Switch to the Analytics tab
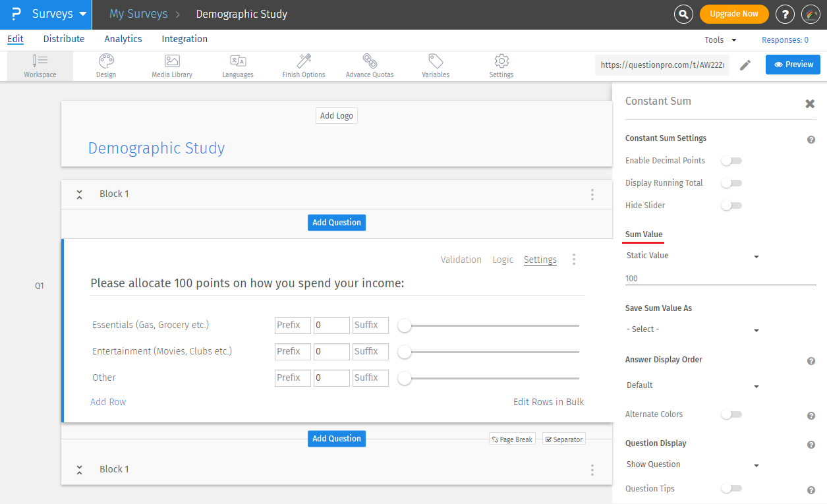This screenshot has height=504, width=827. tap(123, 39)
